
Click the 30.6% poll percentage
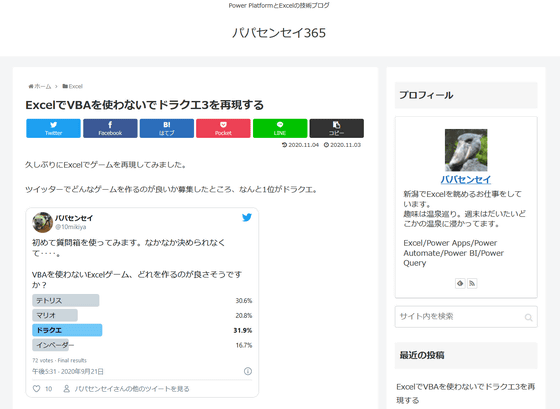click(244, 301)
